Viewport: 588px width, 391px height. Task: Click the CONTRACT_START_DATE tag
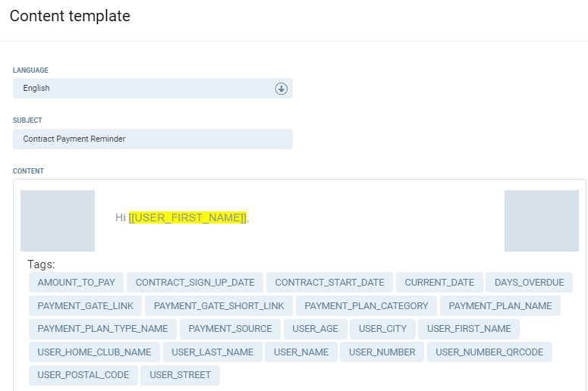[x=329, y=283]
